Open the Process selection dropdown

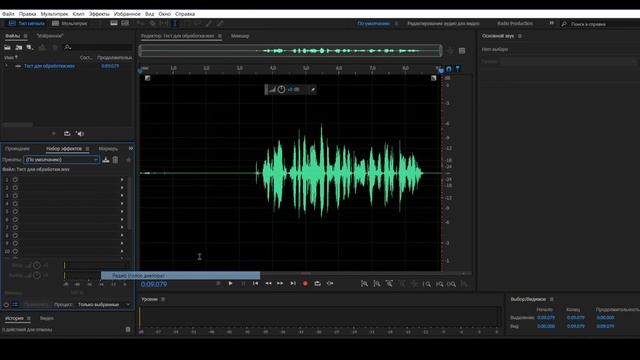point(103,304)
